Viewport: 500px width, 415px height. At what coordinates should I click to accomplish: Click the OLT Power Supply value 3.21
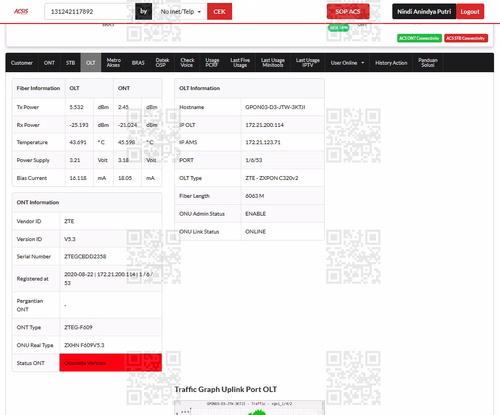(75, 160)
